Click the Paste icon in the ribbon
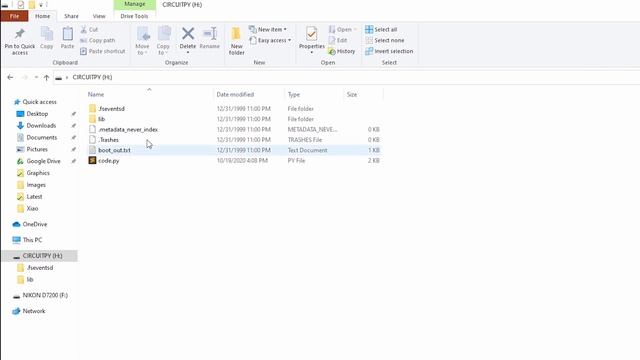The image size is (640, 360). tap(67, 34)
